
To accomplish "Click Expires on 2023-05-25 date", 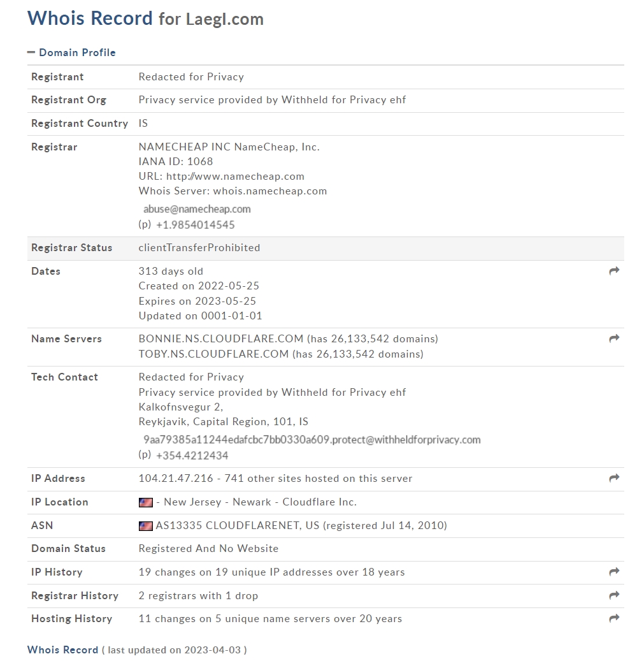I will click(x=197, y=301).
